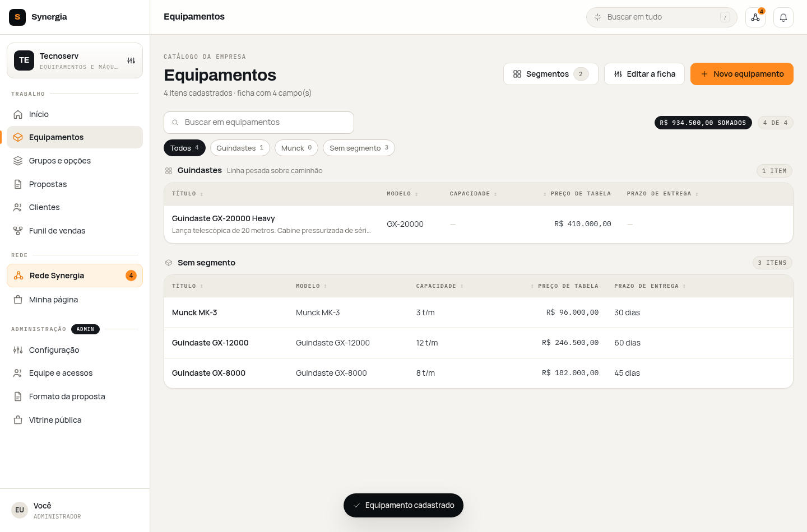This screenshot has width=807, height=532.
Task: Open Configuração in sidebar
Action: 75,350
